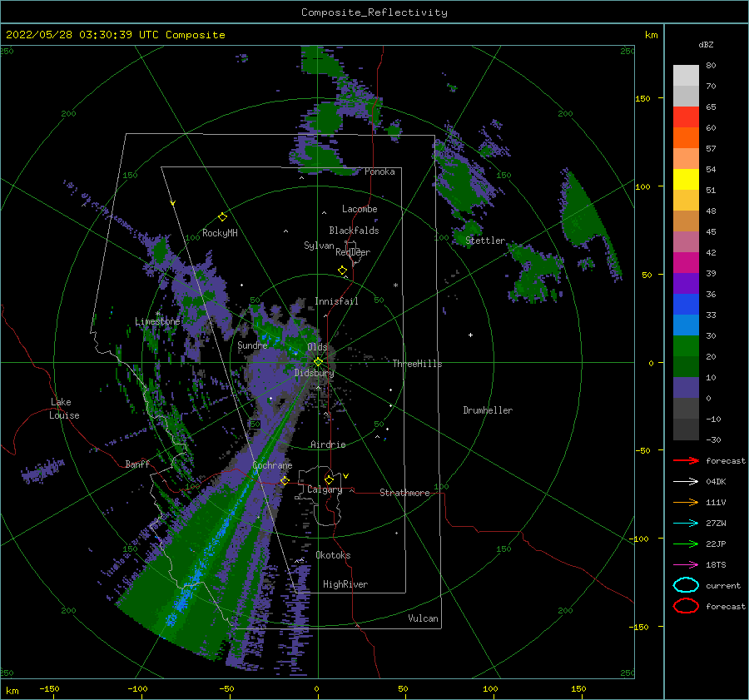Select the 65 dBZ red color swatch

tap(686, 117)
